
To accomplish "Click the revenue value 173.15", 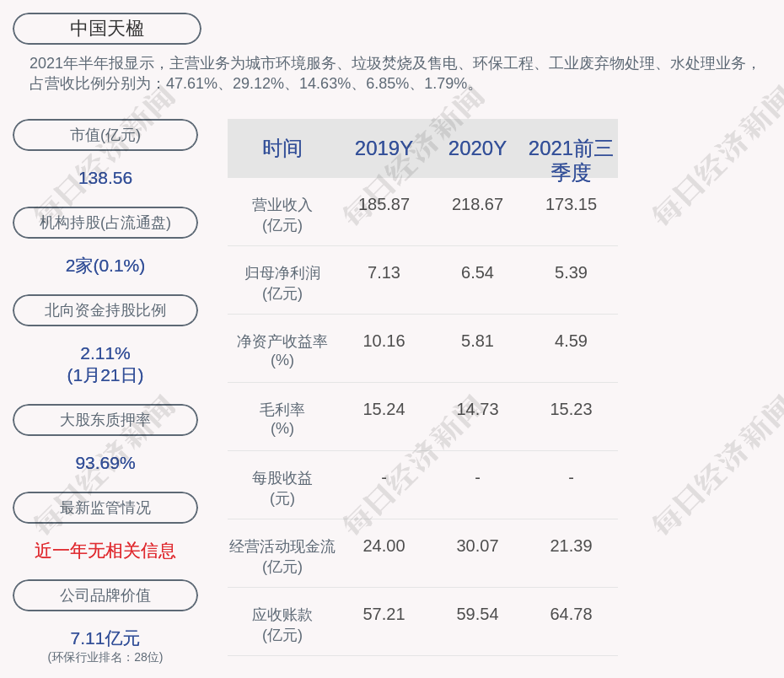I will tap(571, 205).
